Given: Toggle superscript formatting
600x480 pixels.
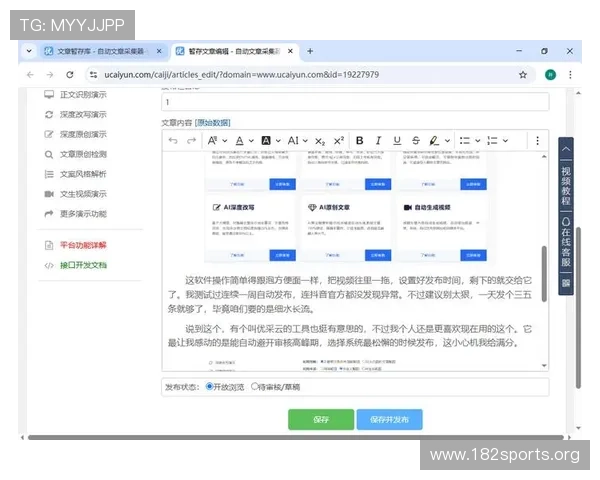Looking at the screenshot, I should (x=339, y=141).
